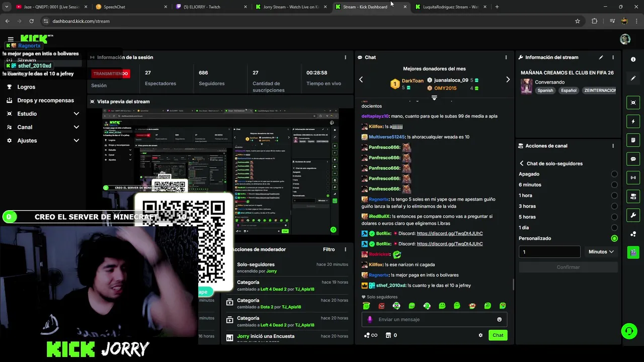Click the custom duration number field
The image size is (644, 362).
click(x=549, y=252)
